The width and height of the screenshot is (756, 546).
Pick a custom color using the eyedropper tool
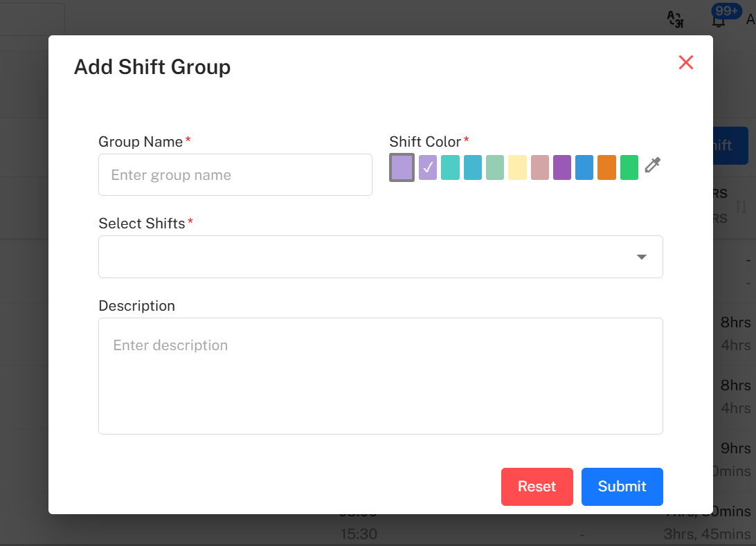point(651,165)
